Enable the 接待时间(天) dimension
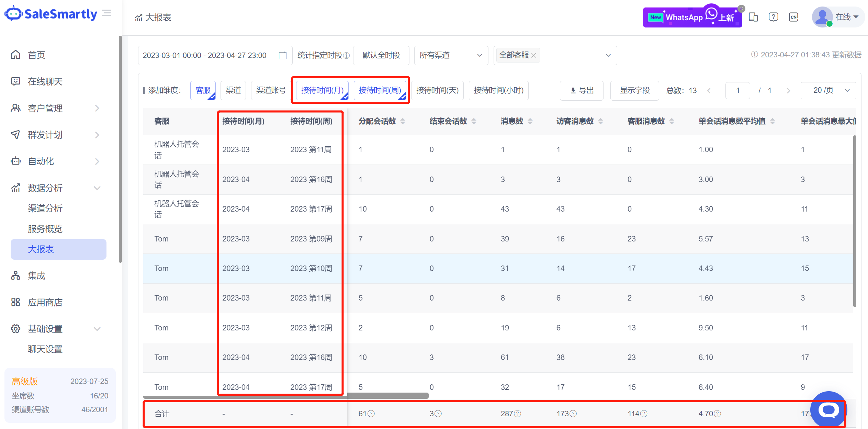 click(x=437, y=90)
